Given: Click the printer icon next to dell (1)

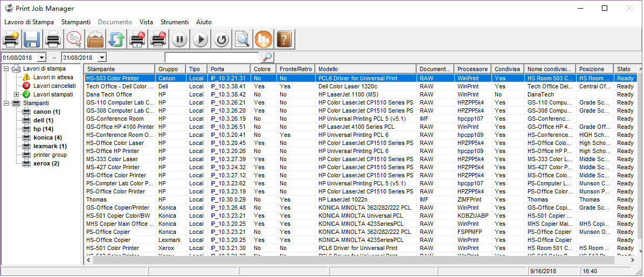Looking at the screenshot, I should click(27, 120).
